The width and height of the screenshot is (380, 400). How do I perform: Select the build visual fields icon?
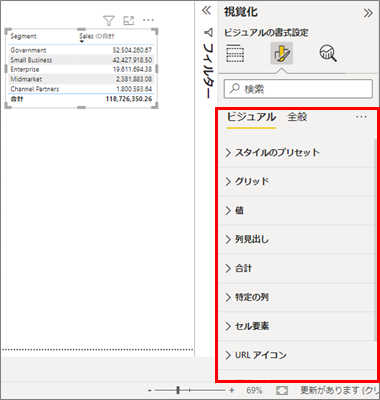point(235,53)
